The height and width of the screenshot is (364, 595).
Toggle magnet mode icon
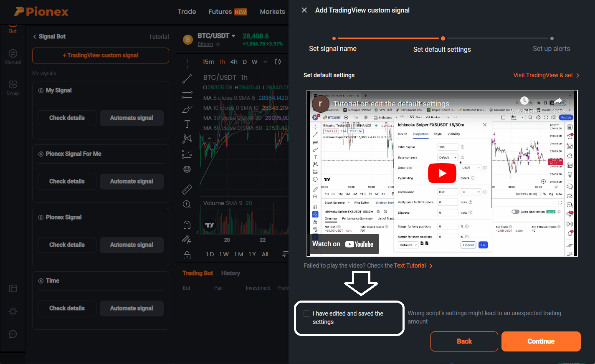187,225
